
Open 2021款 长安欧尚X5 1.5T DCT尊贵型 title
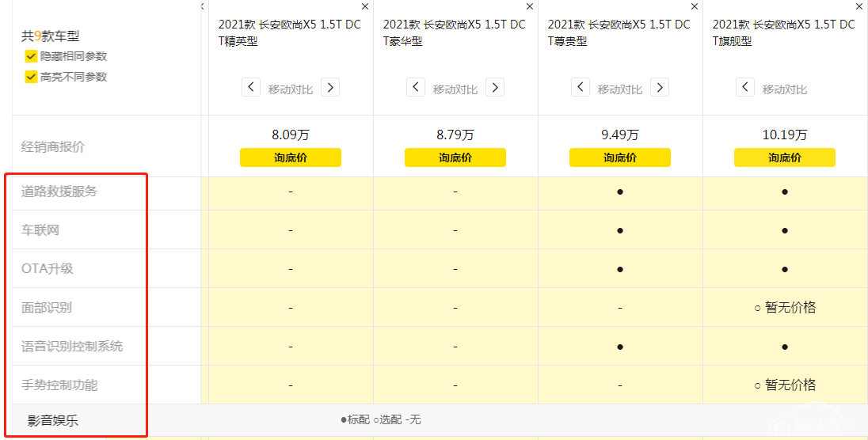coord(619,32)
